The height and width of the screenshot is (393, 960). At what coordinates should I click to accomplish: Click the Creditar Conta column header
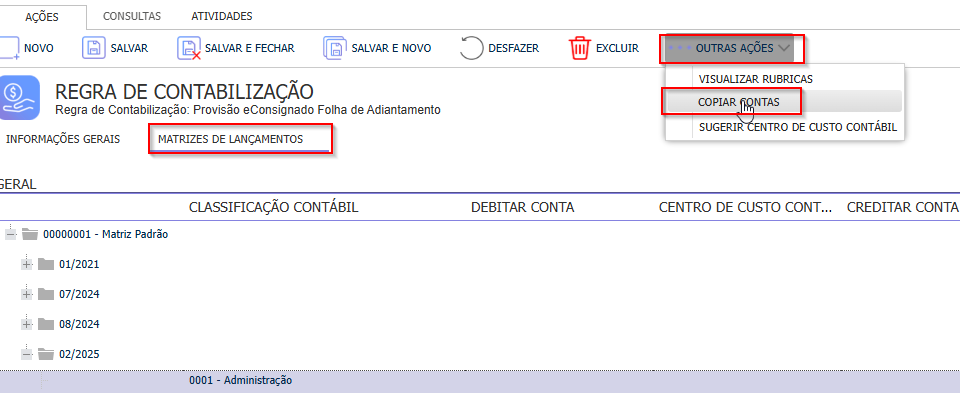(902, 208)
